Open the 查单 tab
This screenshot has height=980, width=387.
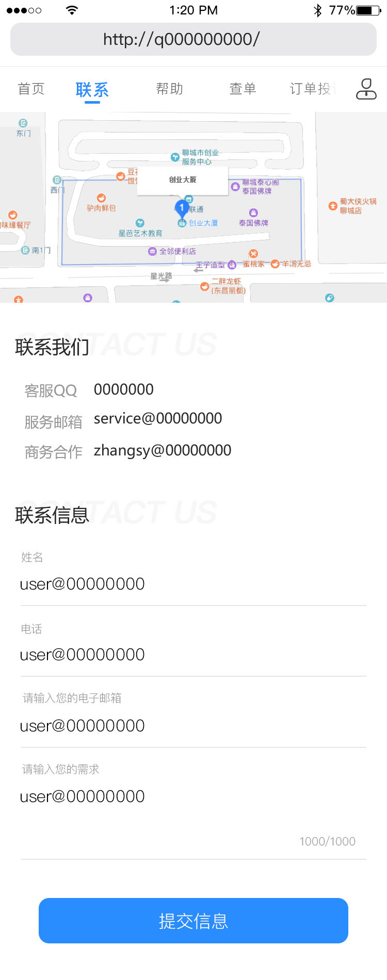(x=243, y=89)
